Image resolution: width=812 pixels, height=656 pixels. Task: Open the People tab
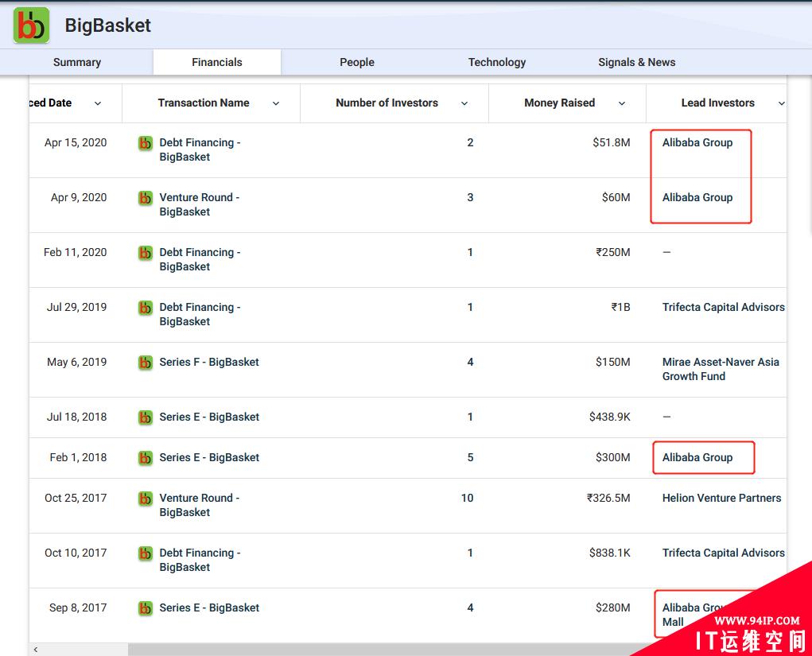[357, 62]
